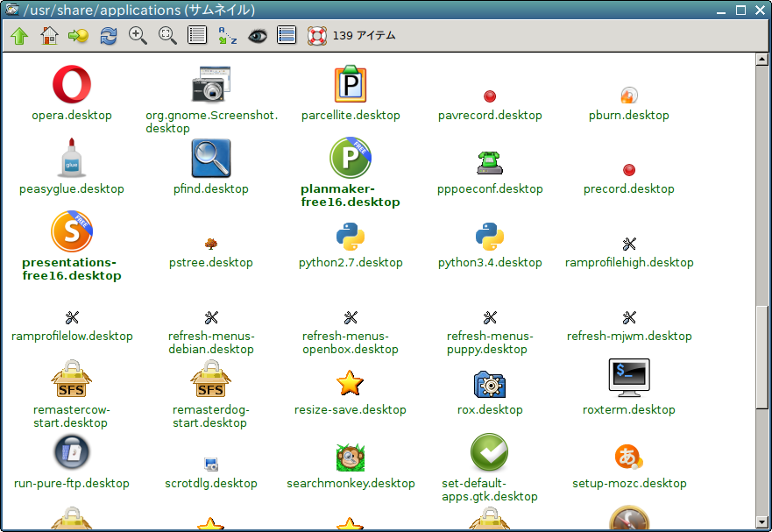
Task: Select remastercow-start.desktop SFS icon
Action: (72, 379)
